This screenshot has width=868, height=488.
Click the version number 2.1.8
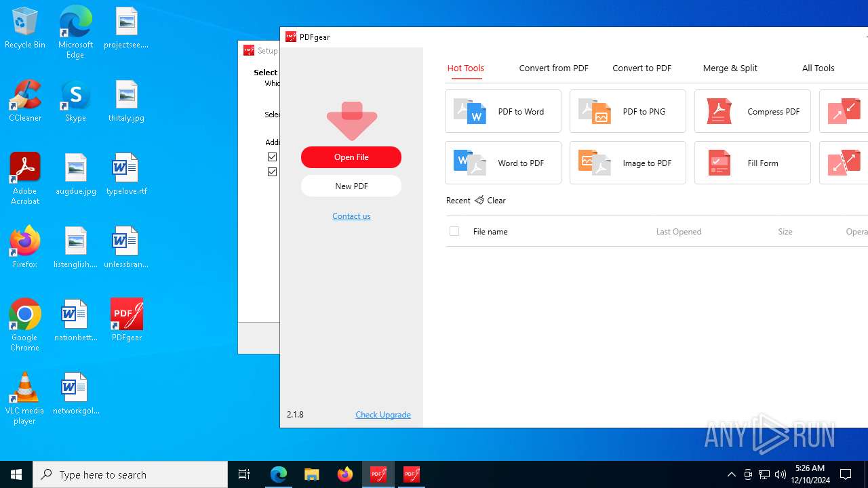pyautogui.click(x=295, y=414)
